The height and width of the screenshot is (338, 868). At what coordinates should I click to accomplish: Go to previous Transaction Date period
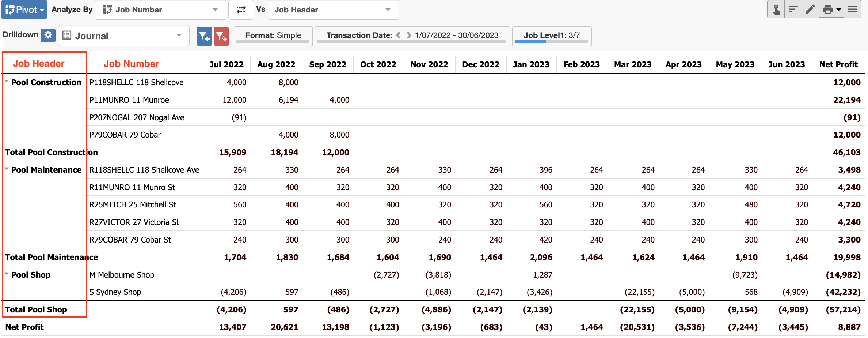pos(399,35)
